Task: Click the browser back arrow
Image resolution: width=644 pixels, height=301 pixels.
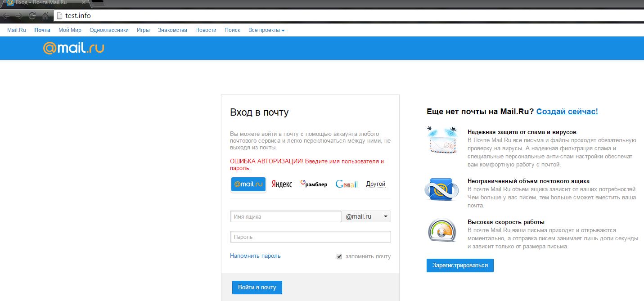Action: pyautogui.click(x=7, y=16)
